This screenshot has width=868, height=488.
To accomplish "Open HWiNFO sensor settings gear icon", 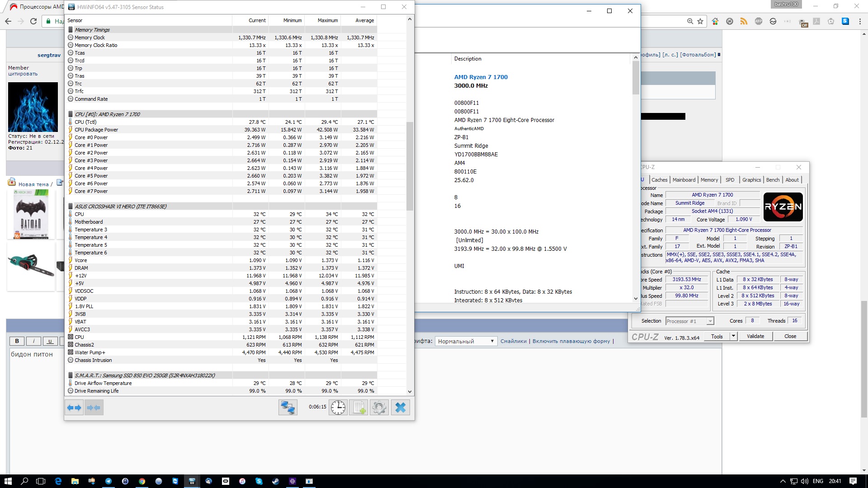I will click(379, 408).
